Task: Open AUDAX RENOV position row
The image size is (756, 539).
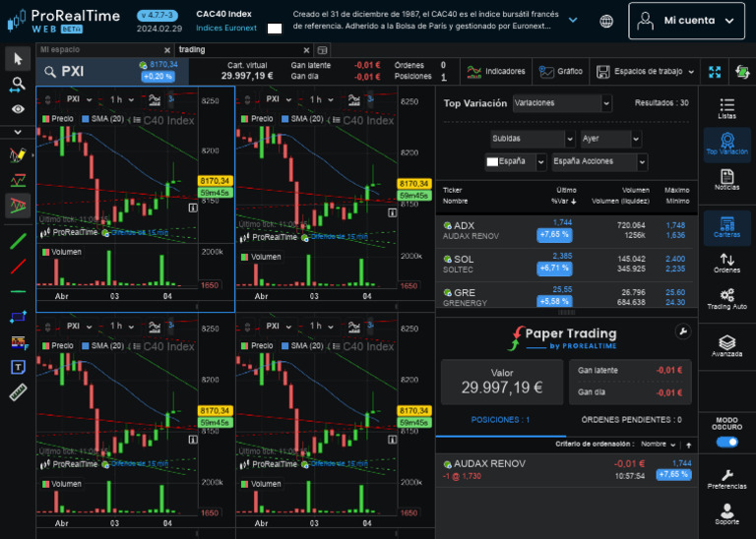Action: click(567, 469)
